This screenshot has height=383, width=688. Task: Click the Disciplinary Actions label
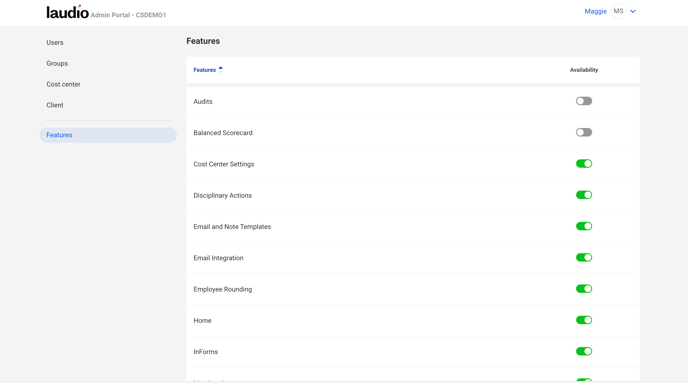click(222, 195)
